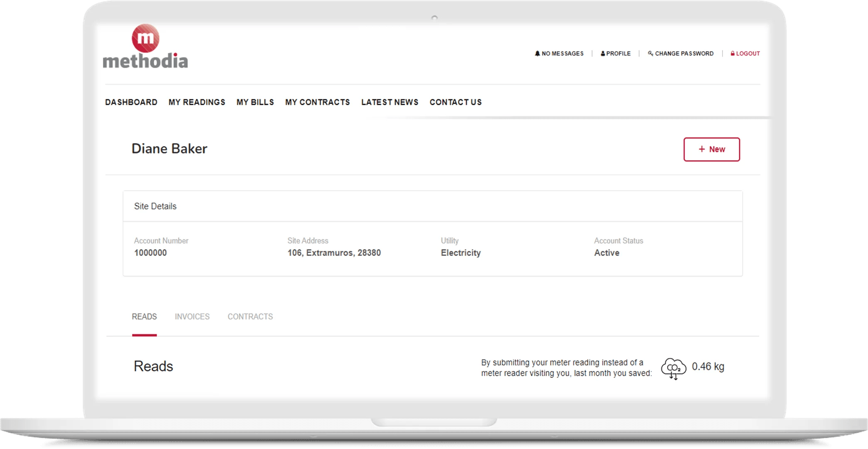
Task: Click the New button
Action: point(711,149)
